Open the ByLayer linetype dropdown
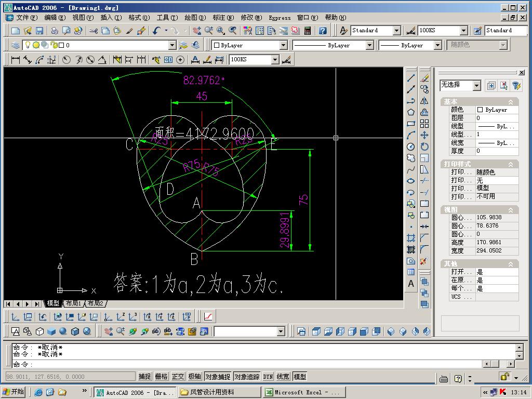Screen dimensions: 532x399 (370, 45)
